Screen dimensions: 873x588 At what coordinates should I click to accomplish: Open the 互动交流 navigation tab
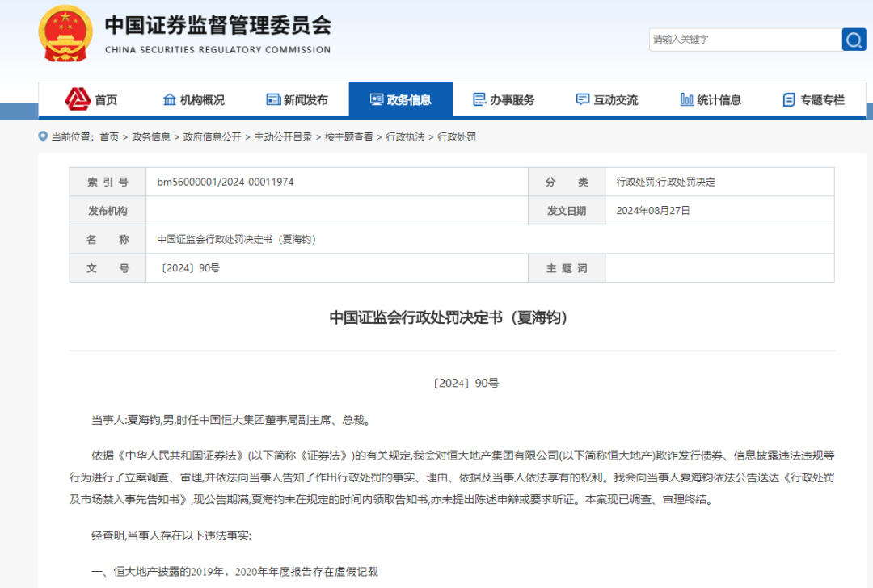click(x=607, y=99)
